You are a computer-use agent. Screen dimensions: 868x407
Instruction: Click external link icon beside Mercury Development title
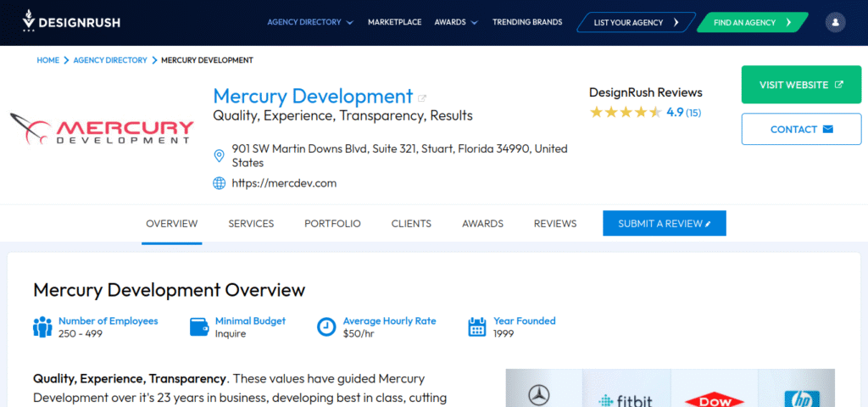pyautogui.click(x=422, y=98)
